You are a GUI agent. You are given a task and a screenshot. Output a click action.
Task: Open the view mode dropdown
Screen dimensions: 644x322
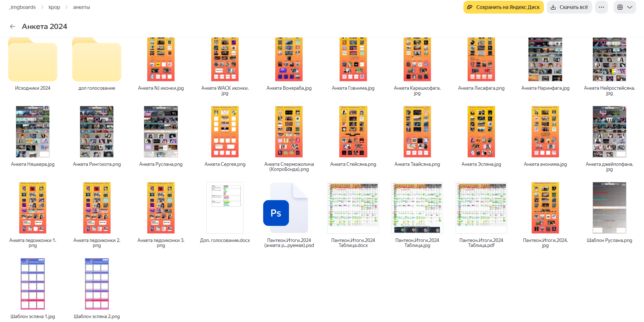pyautogui.click(x=625, y=7)
